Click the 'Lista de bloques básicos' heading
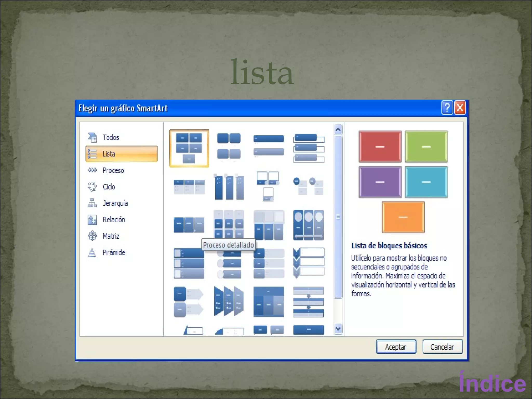This screenshot has height=399, width=532. [x=389, y=245]
